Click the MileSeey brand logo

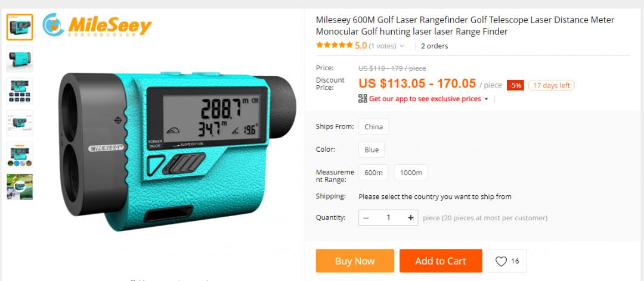point(97,25)
